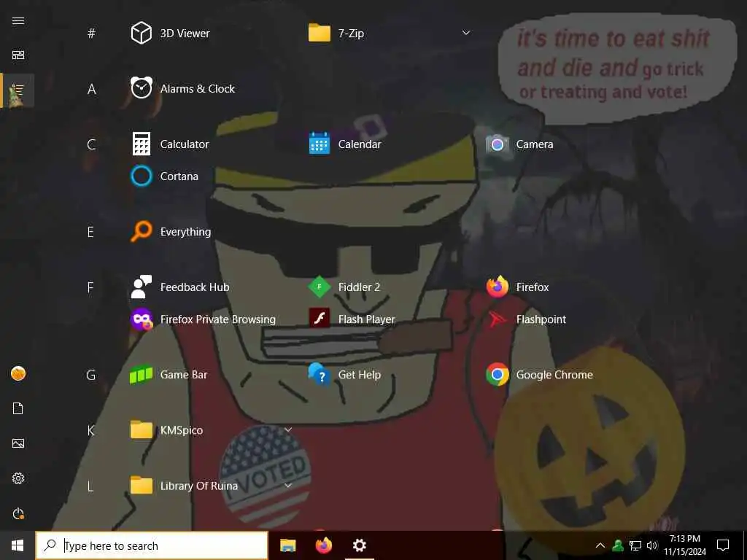This screenshot has height=560, width=747.
Task: Jump using the # letter header
Action: pos(91,34)
